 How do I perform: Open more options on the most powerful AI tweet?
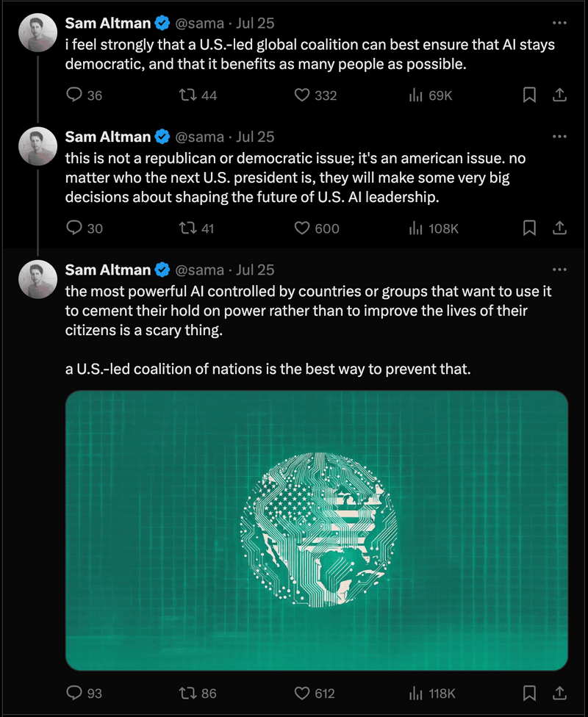click(x=559, y=270)
